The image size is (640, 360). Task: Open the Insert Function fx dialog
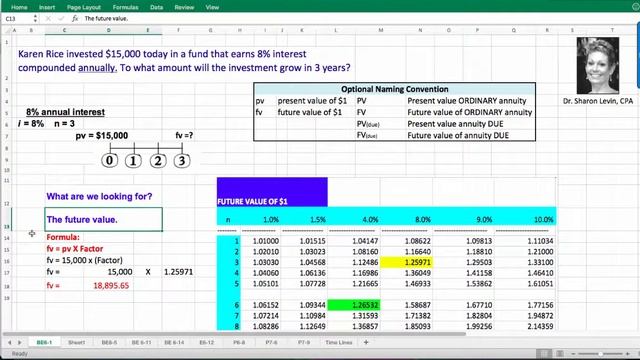click(75, 18)
